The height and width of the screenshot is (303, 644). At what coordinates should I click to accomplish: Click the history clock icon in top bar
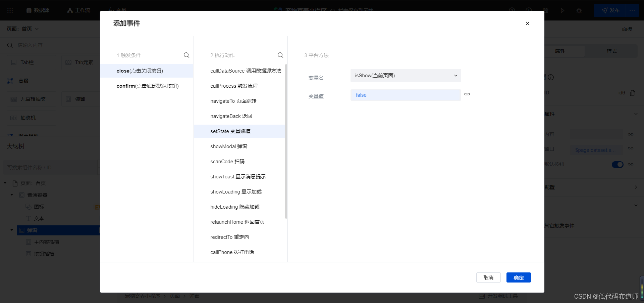[x=529, y=10]
